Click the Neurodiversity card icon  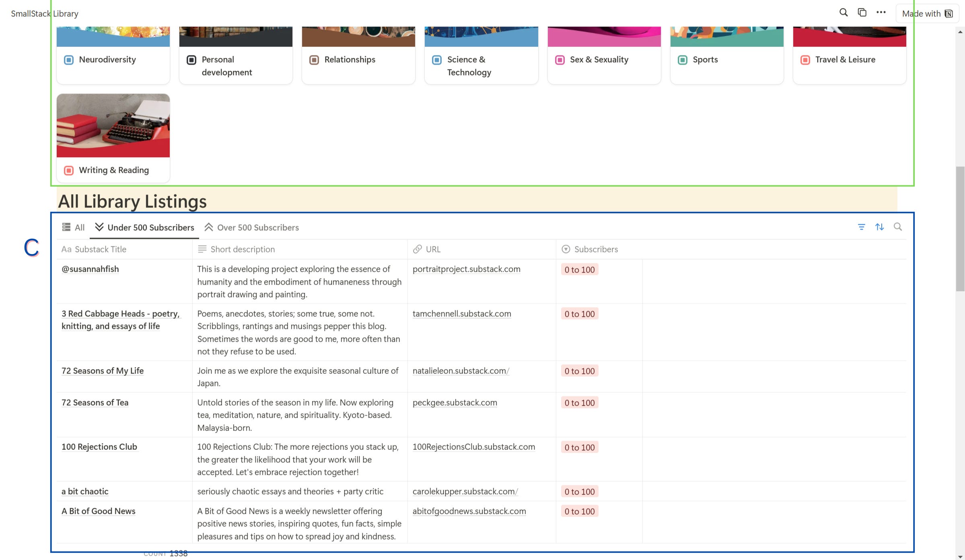pos(69,60)
